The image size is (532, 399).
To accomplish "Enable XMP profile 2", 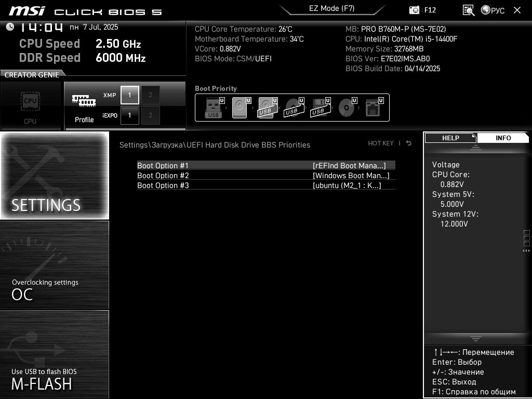I will coord(150,95).
